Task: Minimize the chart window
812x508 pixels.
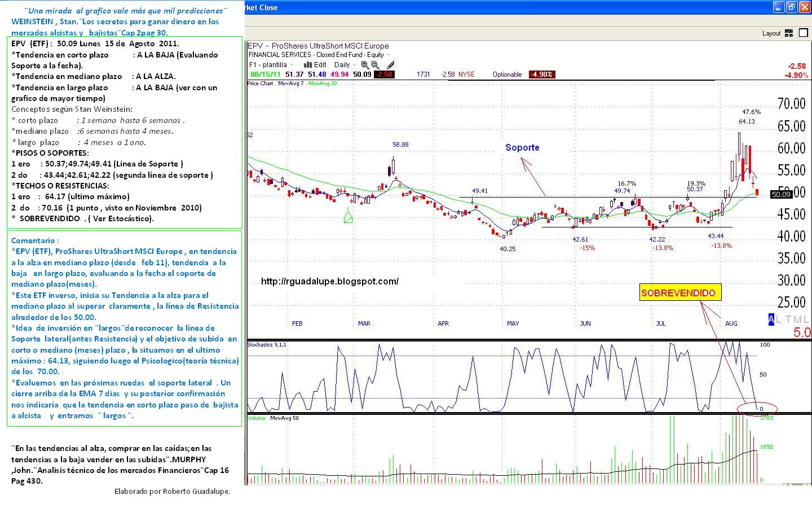Action: coord(779,7)
